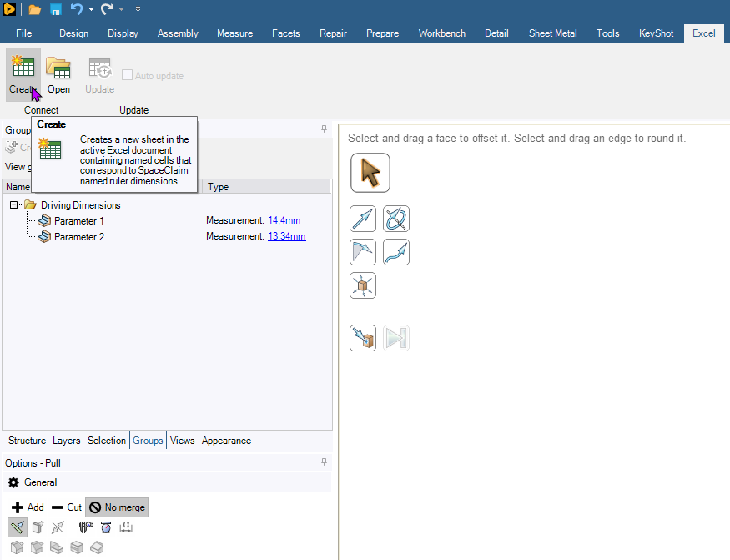This screenshot has width=730, height=560.
Task: Click the redo arrow icon
Action: pos(107,9)
